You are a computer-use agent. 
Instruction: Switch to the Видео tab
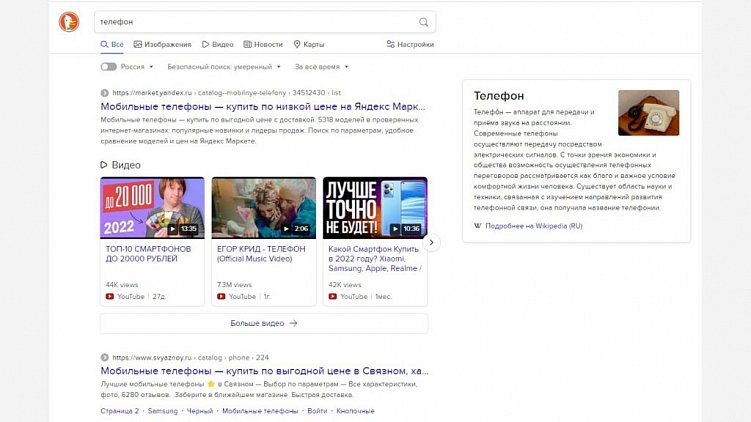point(217,45)
